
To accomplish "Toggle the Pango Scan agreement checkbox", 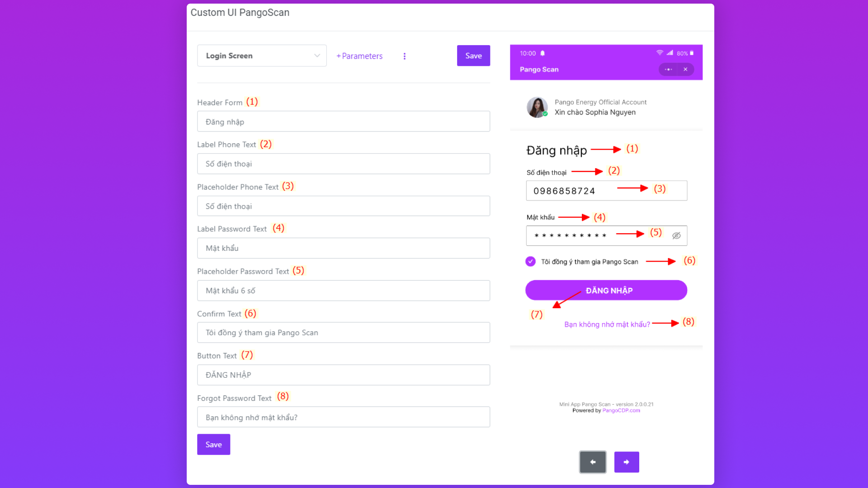I will tap(530, 262).
